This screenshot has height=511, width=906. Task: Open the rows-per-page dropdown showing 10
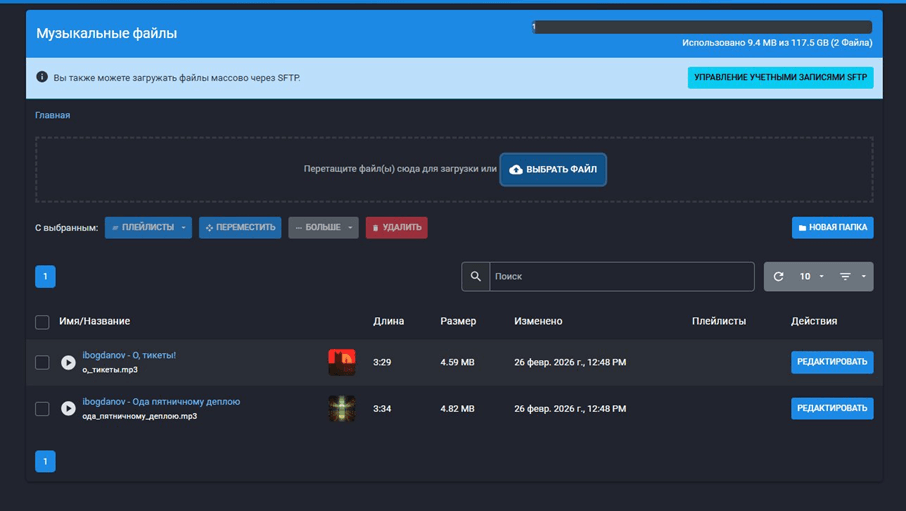click(811, 277)
